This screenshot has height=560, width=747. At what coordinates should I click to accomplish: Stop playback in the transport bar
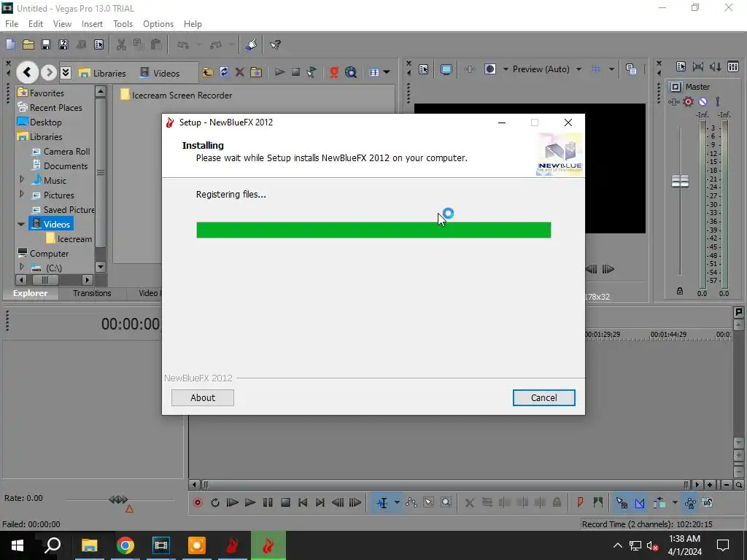[x=285, y=502]
